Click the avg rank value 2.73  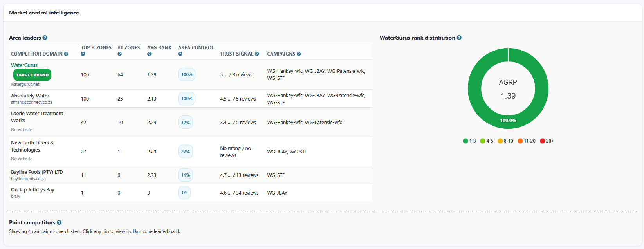tap(152, 175)
